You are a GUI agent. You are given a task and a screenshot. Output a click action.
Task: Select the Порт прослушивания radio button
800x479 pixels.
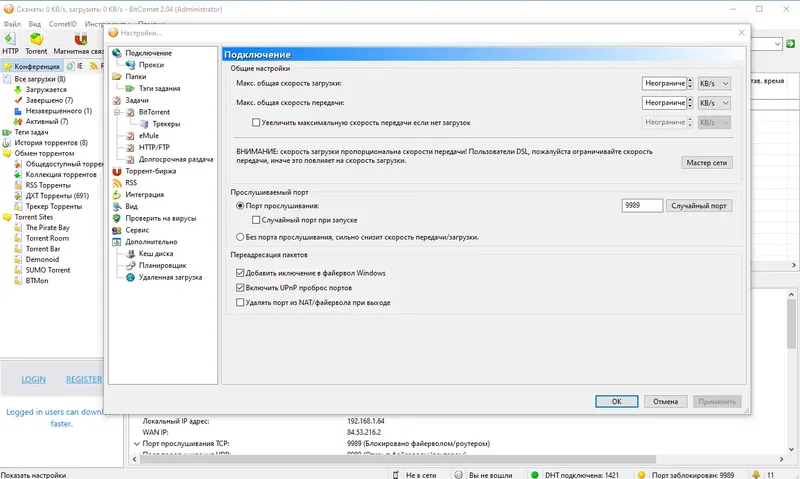[240, 206]
